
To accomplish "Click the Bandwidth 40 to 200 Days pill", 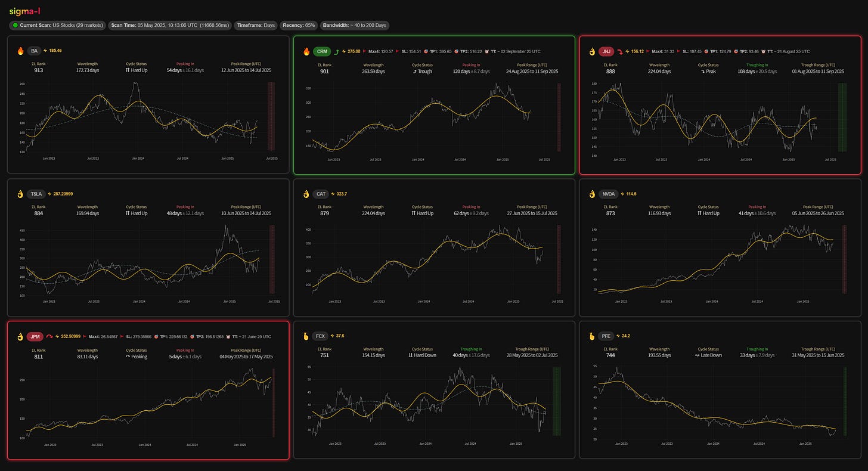I will click(x=355, y=26).
